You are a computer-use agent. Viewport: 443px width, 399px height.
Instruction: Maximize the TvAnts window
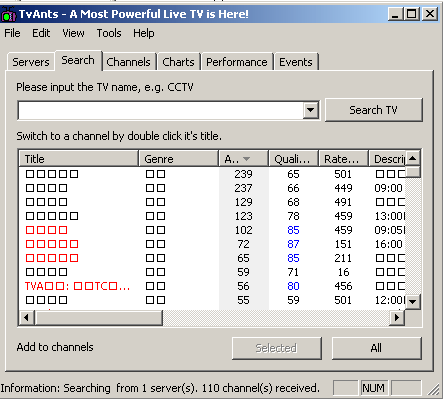tap(412, 14)
